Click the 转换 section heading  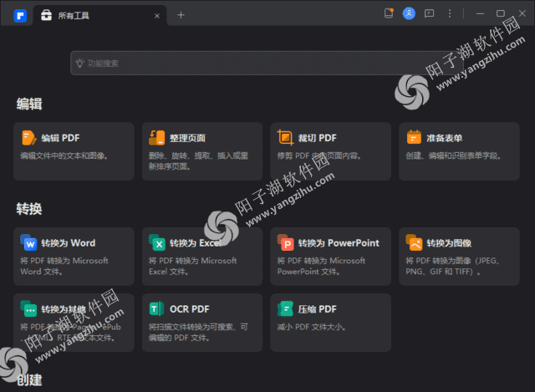pos(29,208)
